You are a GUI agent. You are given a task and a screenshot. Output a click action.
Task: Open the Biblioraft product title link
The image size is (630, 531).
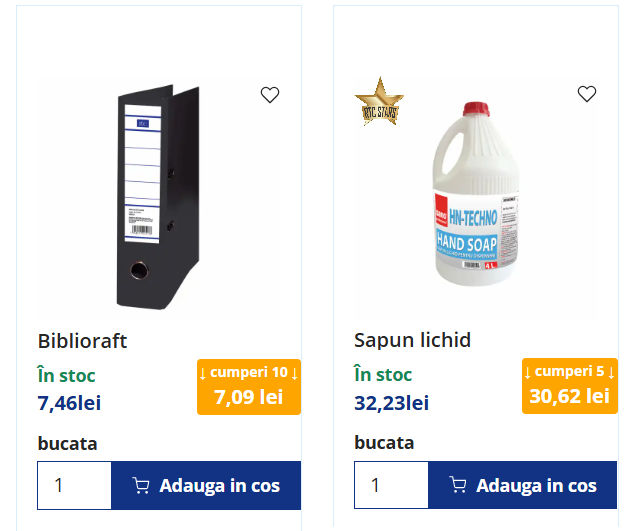coord(83,341)
